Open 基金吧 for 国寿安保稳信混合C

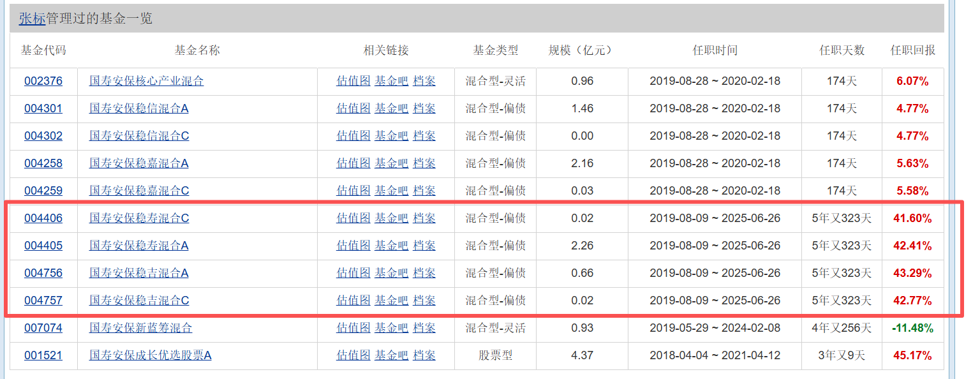(391, 136)
